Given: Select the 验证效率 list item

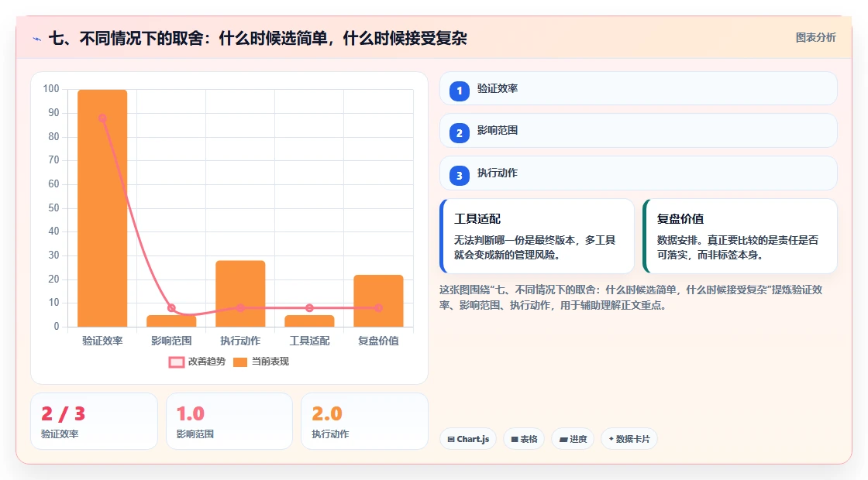Looking at the screenshot, I should pos(639,88).
